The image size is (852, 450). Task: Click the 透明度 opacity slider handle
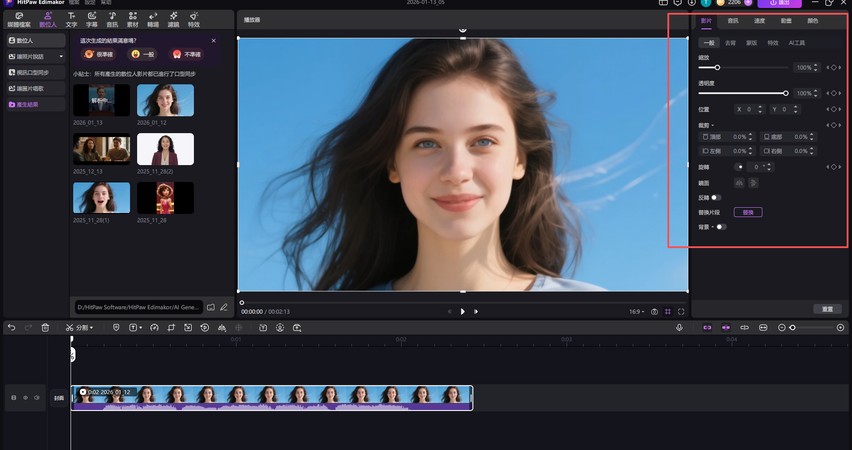click(786, 93)
